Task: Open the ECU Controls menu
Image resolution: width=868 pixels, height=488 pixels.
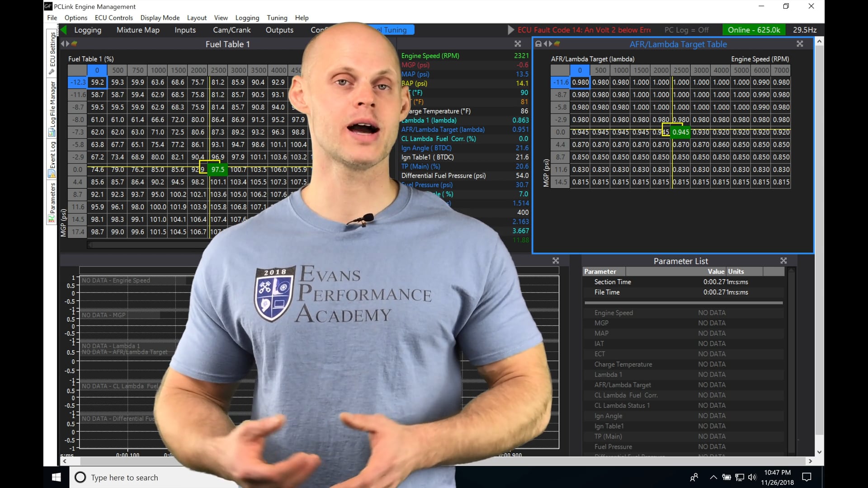Action: point(113,18)
